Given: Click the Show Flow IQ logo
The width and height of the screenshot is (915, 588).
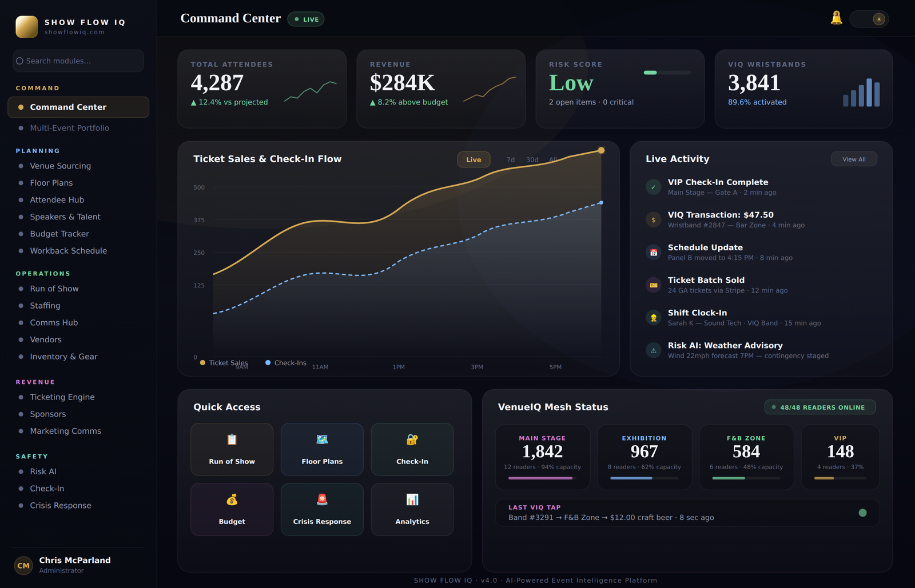Looking at the screenshot, I should click(x=27, y=26).
